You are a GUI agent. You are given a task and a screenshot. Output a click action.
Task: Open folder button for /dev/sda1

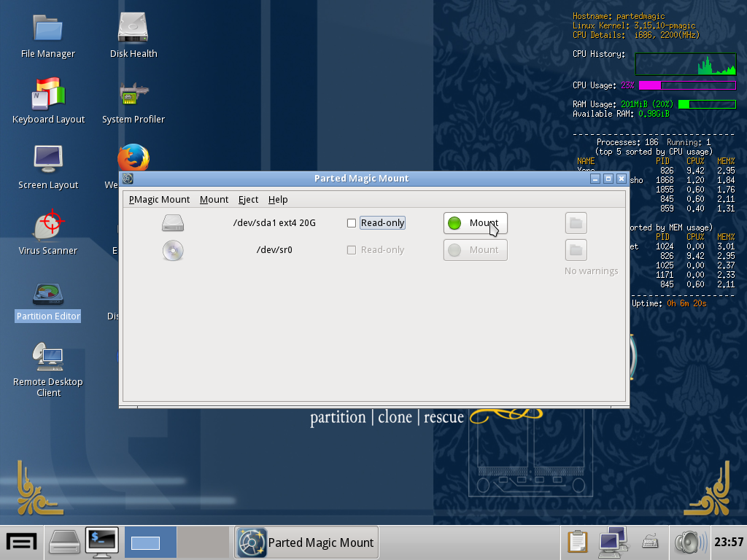576,223
